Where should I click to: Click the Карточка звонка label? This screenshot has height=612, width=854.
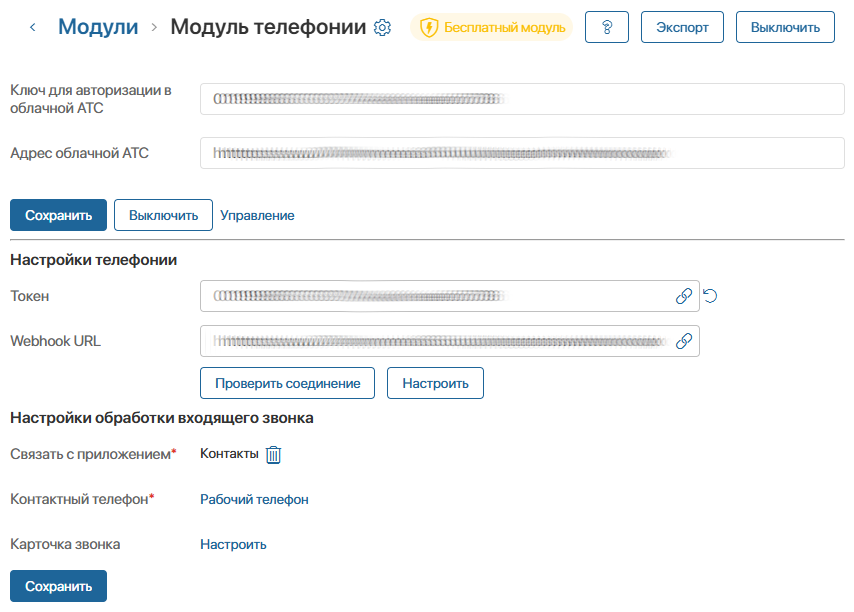[65, 544]
